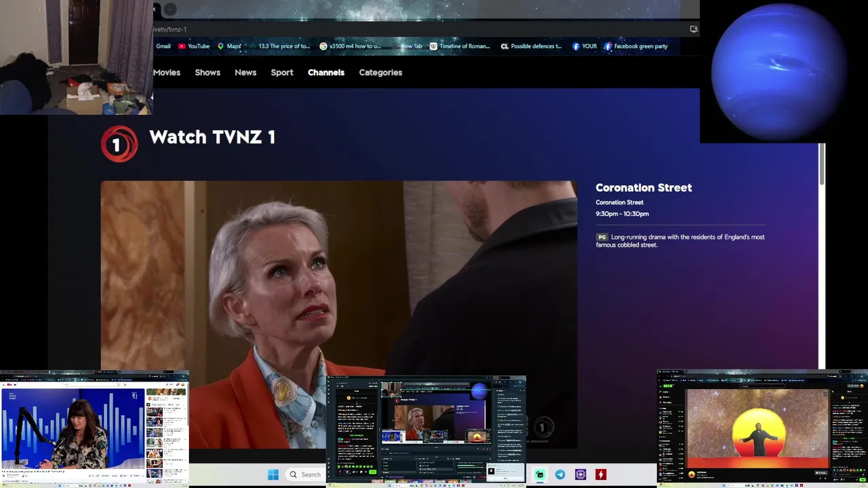Click the install app icon in address bar
868x488 pixels.
click(693, 29)
